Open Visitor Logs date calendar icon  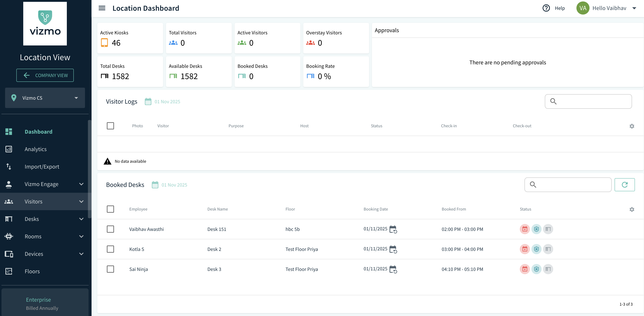pos(148,102)
